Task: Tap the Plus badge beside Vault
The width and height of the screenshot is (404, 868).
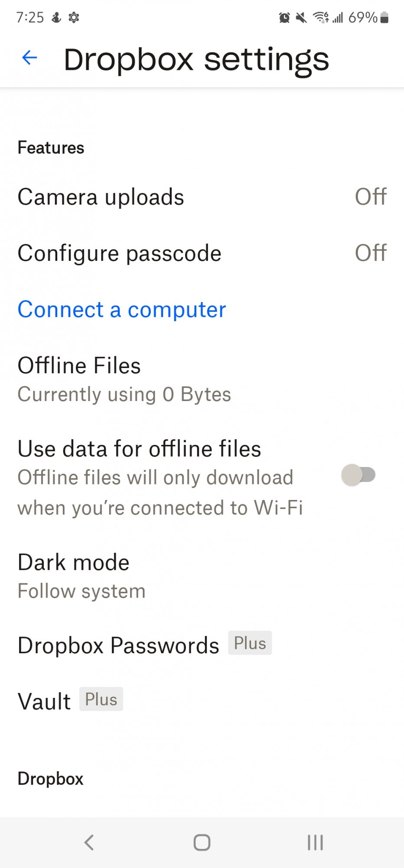Action: coord(101,699)
